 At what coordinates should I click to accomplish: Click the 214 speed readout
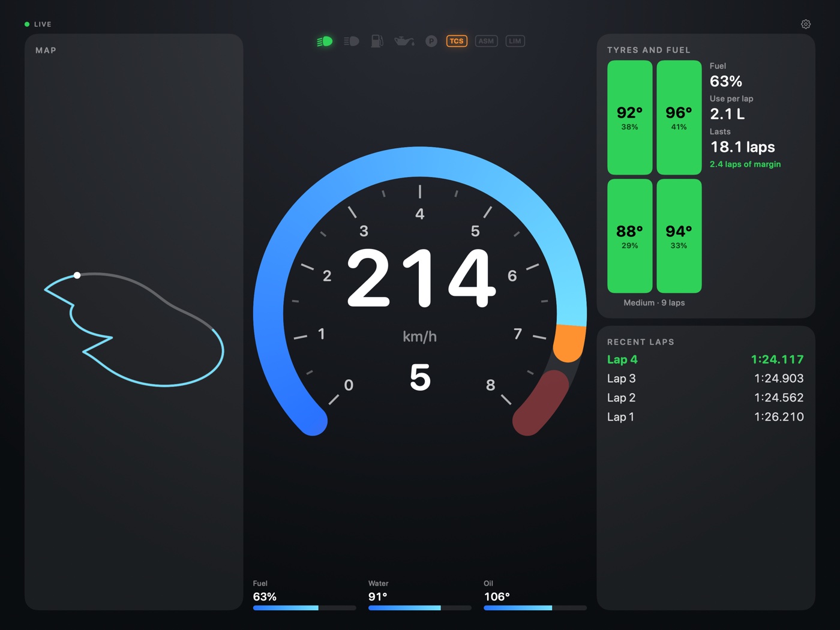coord(422,278)
